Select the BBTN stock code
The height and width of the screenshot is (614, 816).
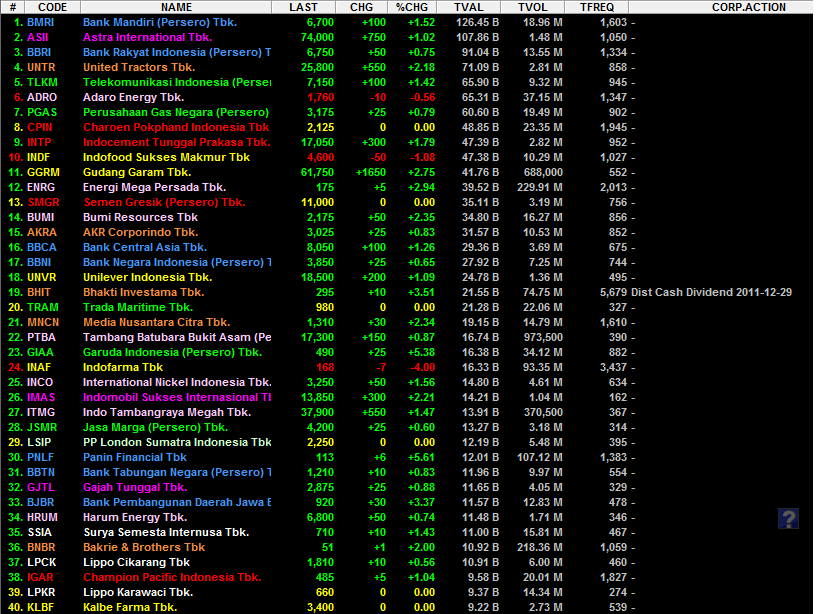(41, 472)
